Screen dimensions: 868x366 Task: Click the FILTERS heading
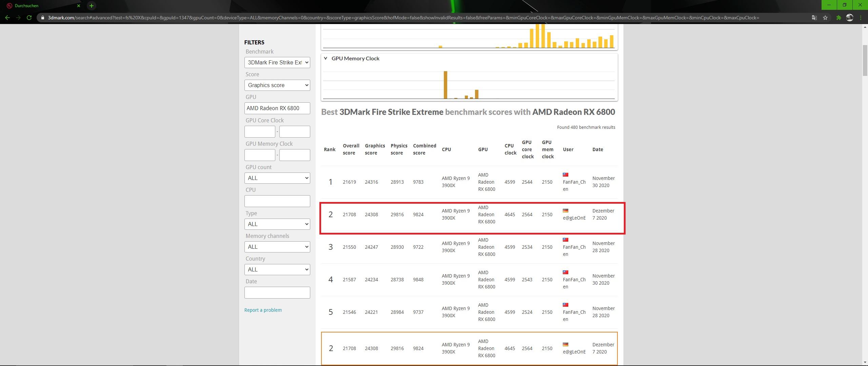pos(254,42)
